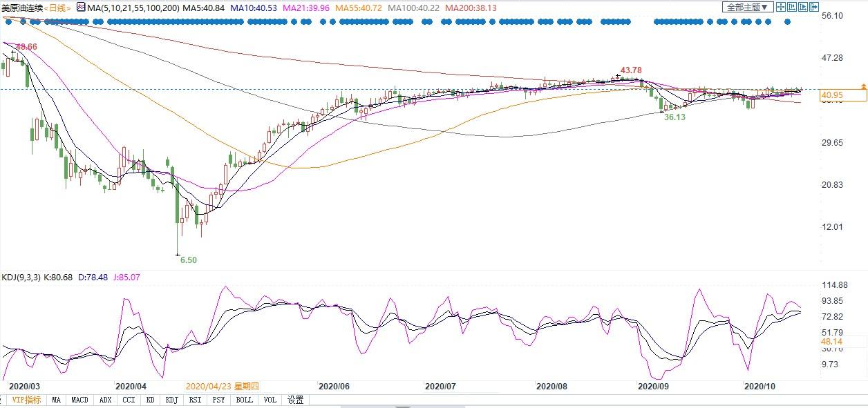Click the 2020/06 date axis label

[x=333, y=387]
